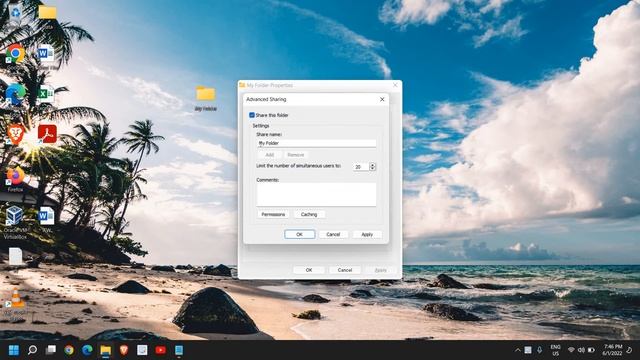
Task: Click inside the Comments text box
Action: click(316, 194)
